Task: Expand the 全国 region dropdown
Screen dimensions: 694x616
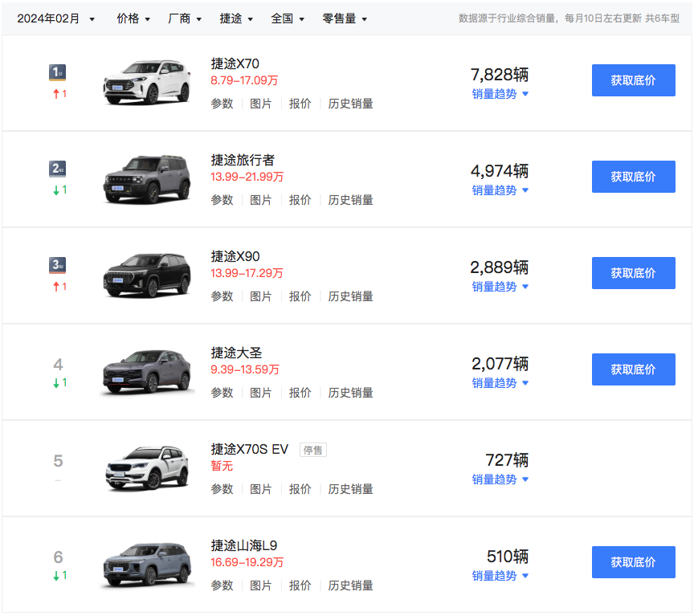Action: pos(288,18)
